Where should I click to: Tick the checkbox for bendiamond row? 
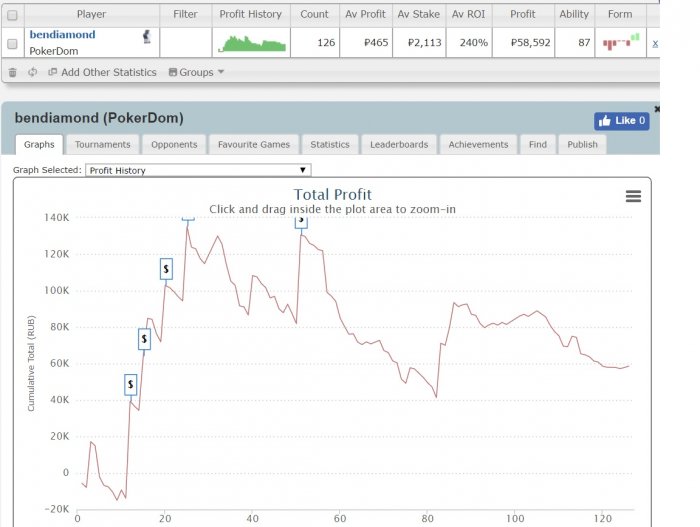coord(12,43)
